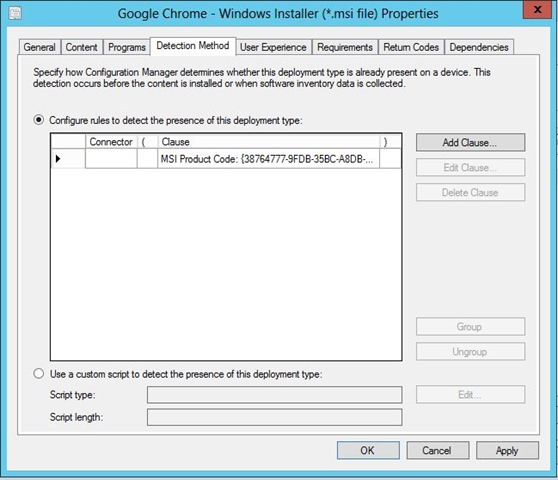Close the Properties dialog

pyautogui.click(x=537, y=10)
